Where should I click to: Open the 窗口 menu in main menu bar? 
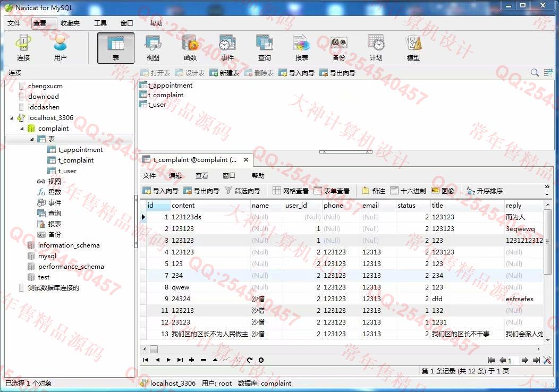[x=126, y=23]
